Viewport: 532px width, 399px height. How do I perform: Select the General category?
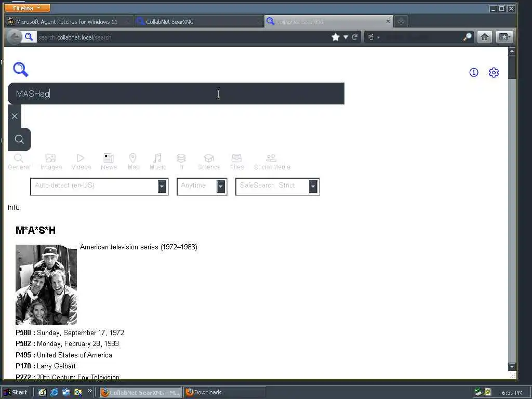[x=19, y=162]
